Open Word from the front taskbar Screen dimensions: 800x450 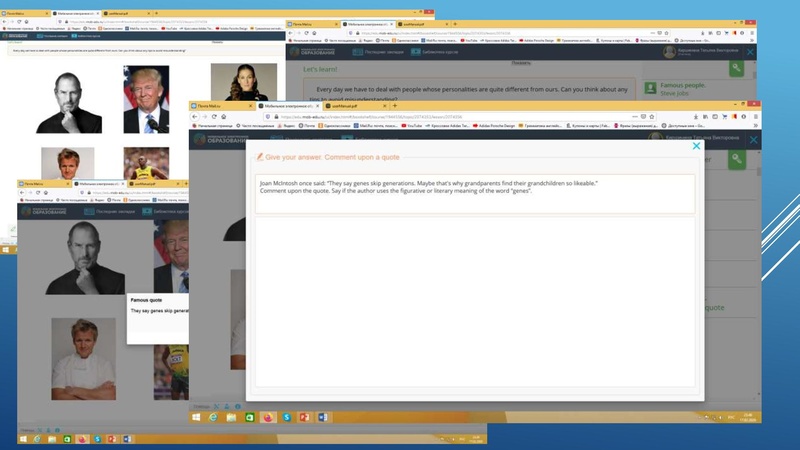(x=322, y=416)
